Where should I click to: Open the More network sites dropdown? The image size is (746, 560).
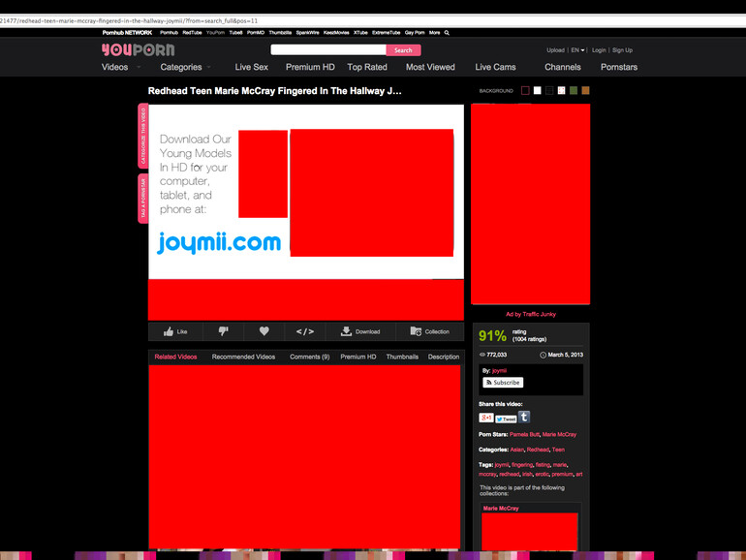click(x=434, y=33)
